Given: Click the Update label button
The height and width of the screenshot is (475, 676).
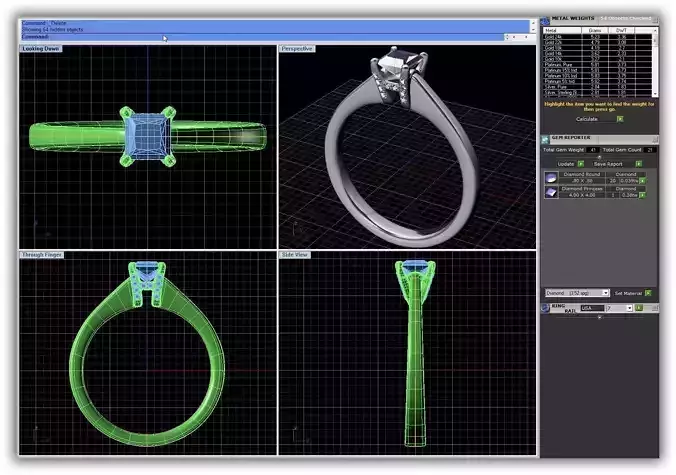Looking at the screenshot, I should pyautogui.click(x=566, y=164).
